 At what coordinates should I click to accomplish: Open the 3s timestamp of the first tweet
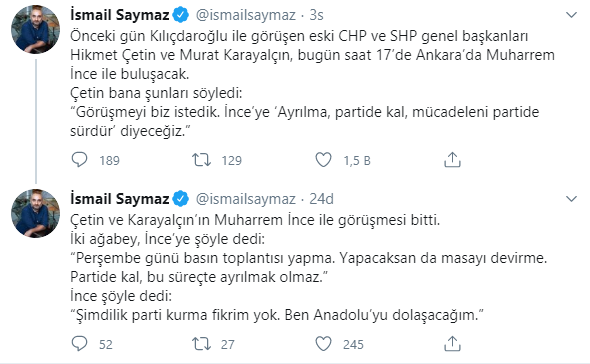coord(316,15)
